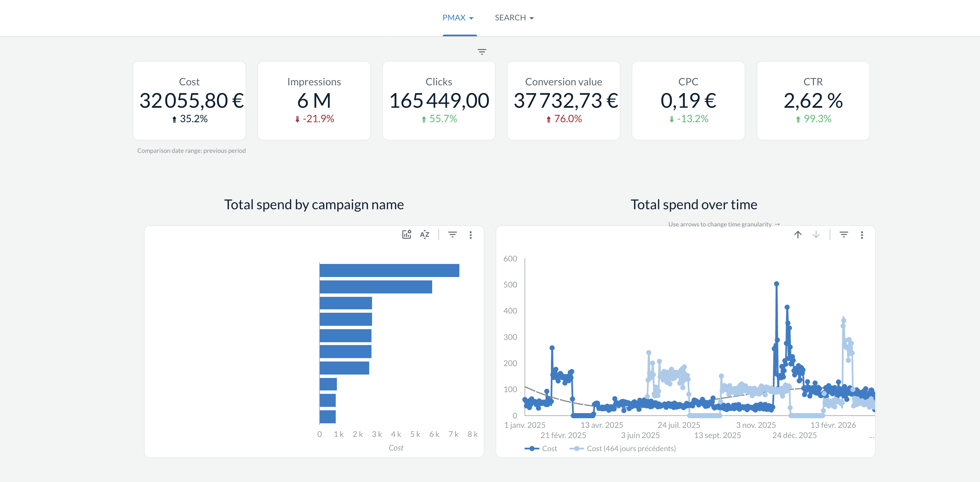
Task: Click the A-Z sort icon
Action: 424,234
